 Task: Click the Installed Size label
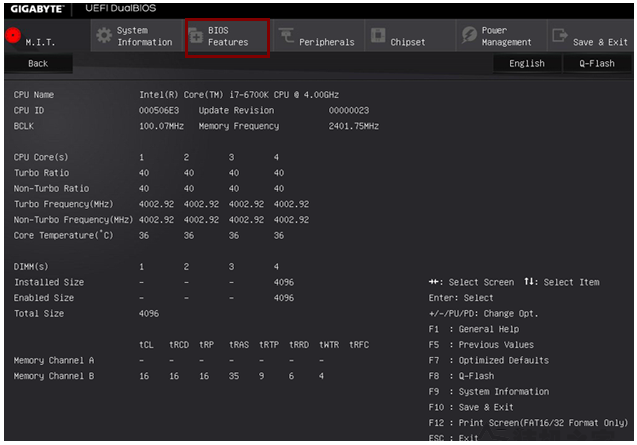coord(49,282)
